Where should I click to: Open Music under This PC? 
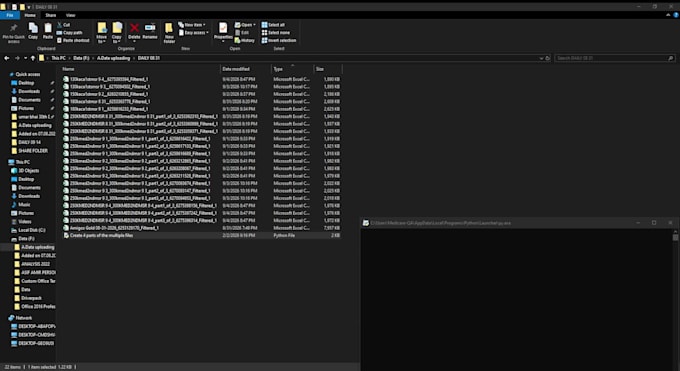pyautogui.click(x=24, y=204)
